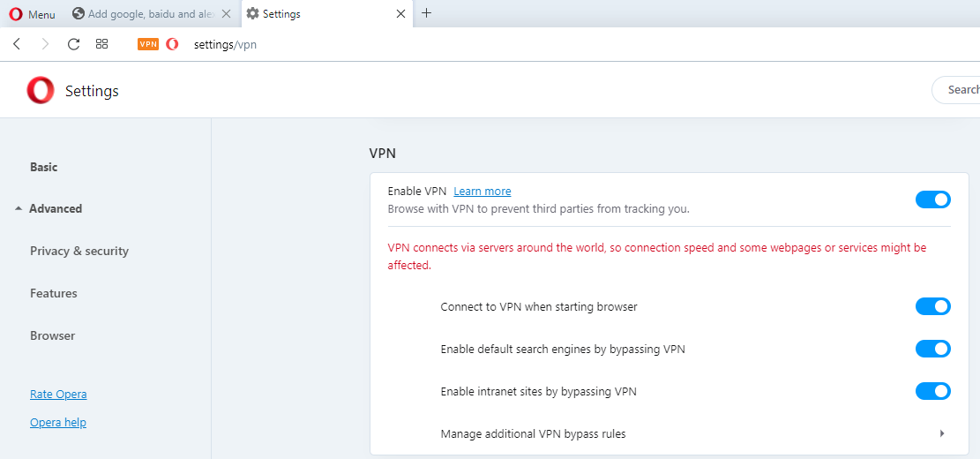Go back to the previous page
Viewport: 980px width, 459px height.
(17, 44)
